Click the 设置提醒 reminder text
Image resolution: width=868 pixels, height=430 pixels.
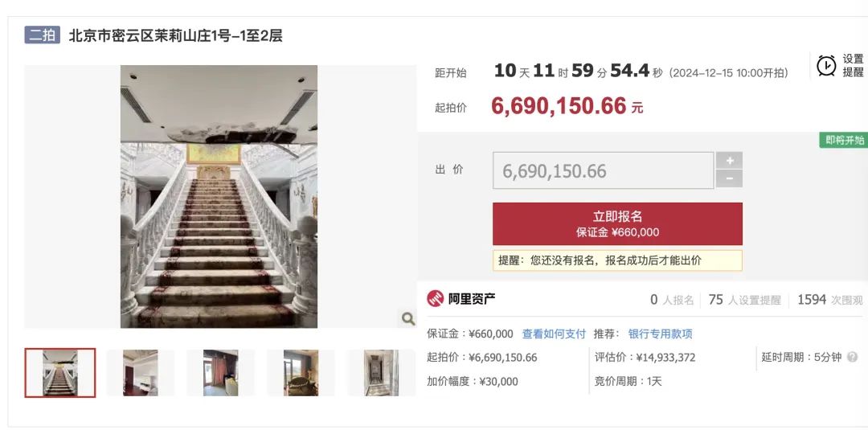tap(853, 65)
